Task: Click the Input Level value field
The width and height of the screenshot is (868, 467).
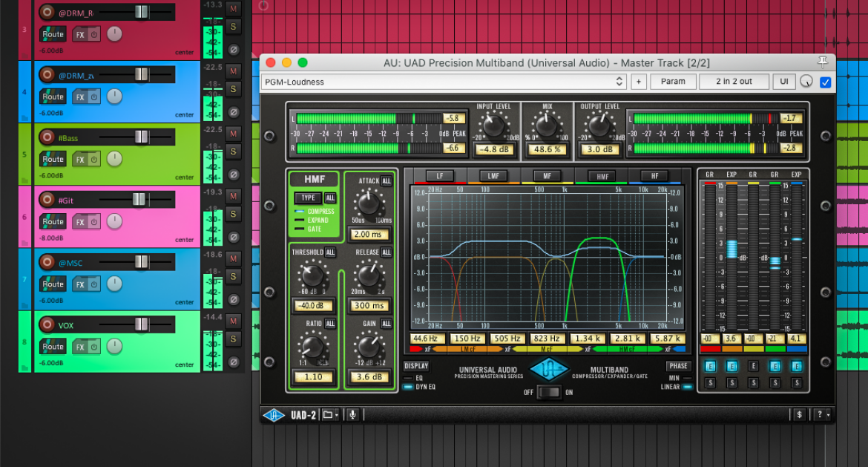Action: pyautogui.click(x=494, y=149)
